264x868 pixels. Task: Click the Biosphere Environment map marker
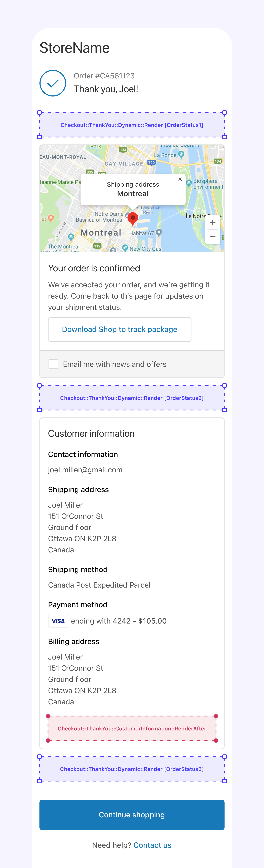click(x=189, y=182)
